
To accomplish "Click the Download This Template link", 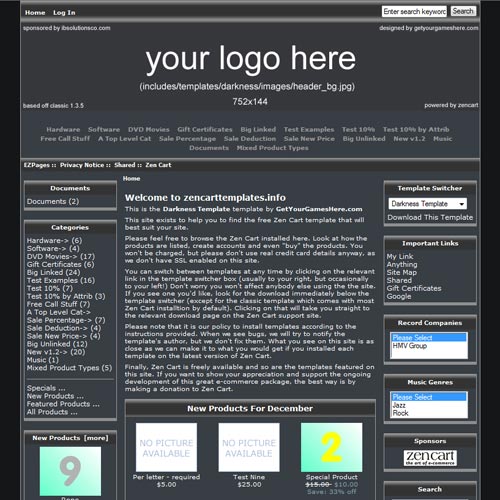I will point(430,217).
